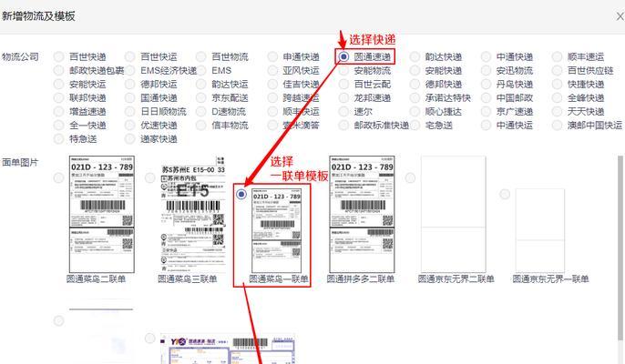The height and width of the screenshot is (364, 625).
Task: Select the 安能物流 radio option
Action: point(343,70)
